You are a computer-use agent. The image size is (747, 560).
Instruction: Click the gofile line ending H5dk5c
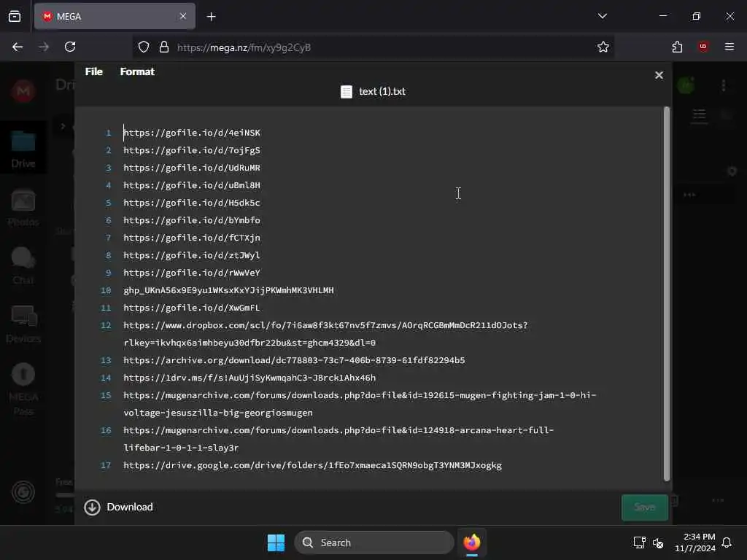click(x=192, y=203)
